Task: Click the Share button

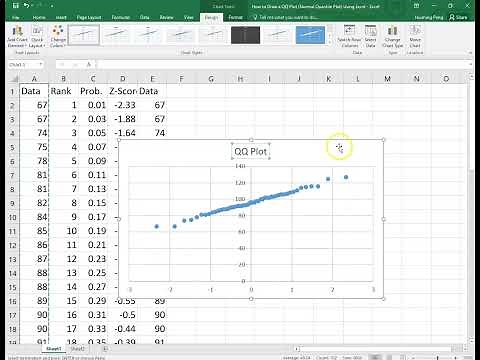Action: tap(458, 17)
